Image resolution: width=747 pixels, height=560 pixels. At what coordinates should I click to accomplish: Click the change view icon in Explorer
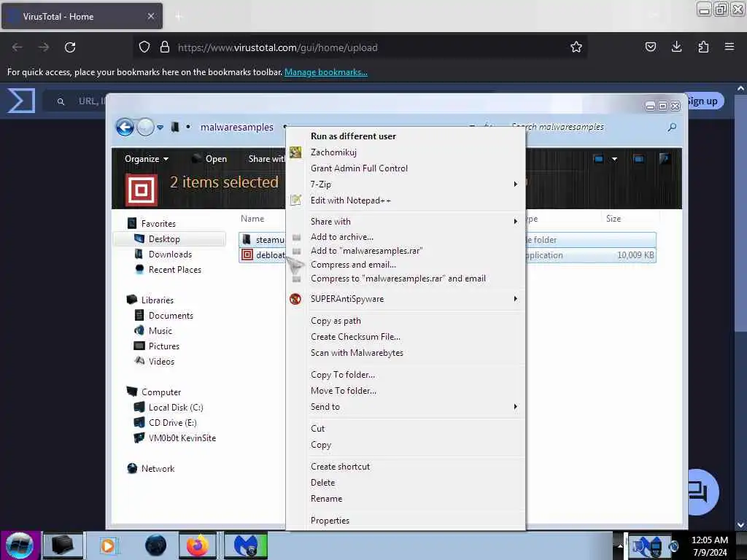coord(598,159)
